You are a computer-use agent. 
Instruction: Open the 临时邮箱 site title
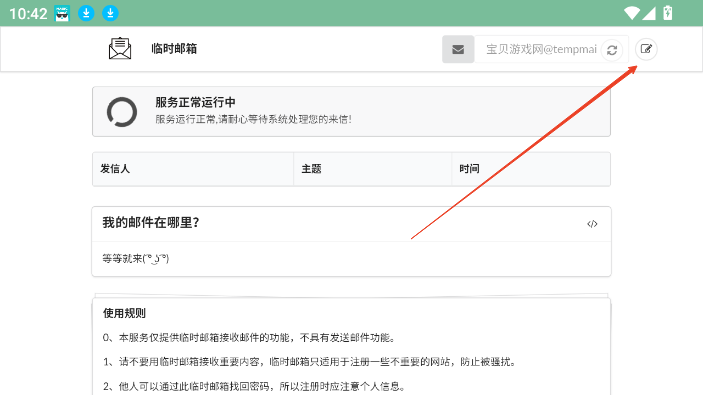(x=174, y=48)
